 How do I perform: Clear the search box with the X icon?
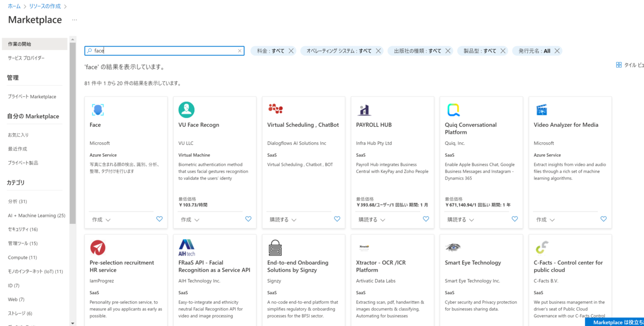point(240,51)
